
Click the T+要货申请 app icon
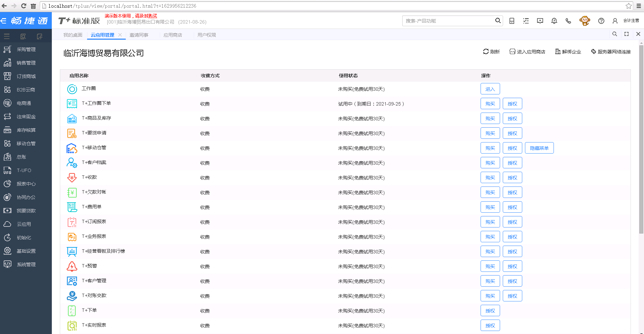click(x=72, y=133)
